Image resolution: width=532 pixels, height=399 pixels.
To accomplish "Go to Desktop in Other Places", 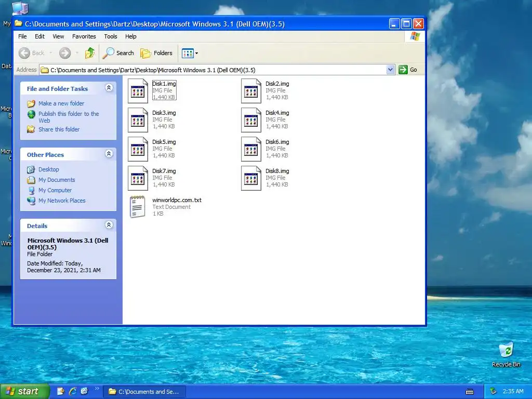I will (48, 169).
